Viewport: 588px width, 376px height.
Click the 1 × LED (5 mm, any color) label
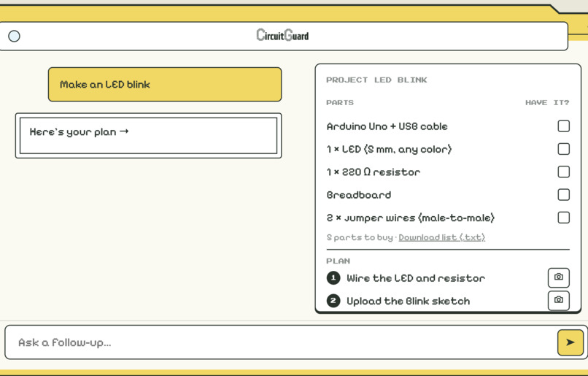(390, 150)
